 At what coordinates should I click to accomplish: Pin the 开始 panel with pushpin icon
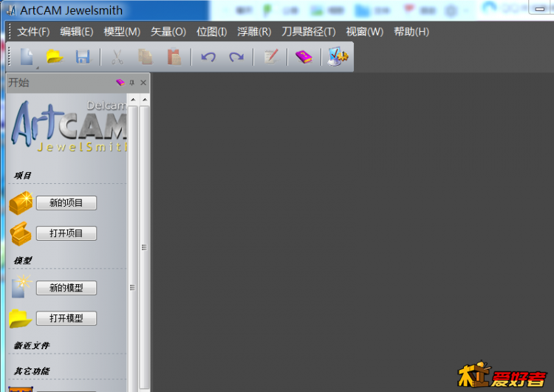point(132,83)
